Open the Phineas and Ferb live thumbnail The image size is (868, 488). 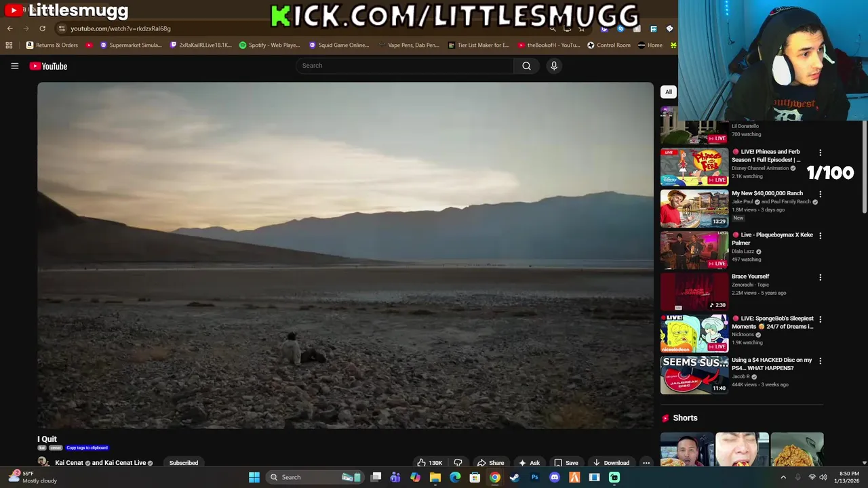(694, 167)
